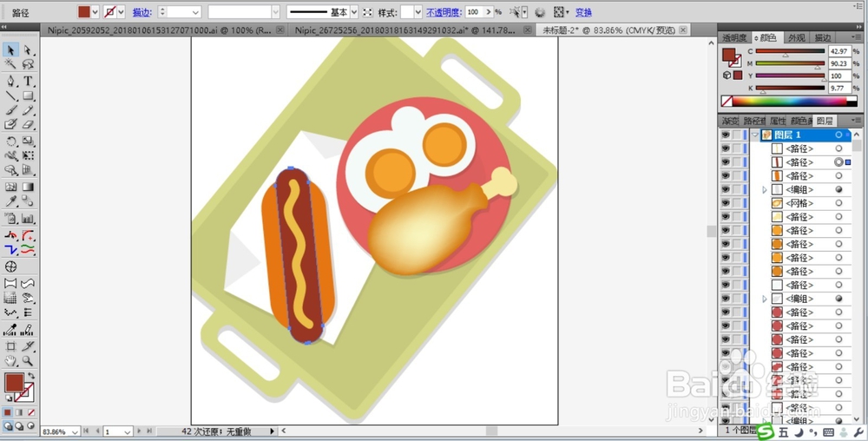Set paint mode to None in toolbox

click(x=31, y=412)
